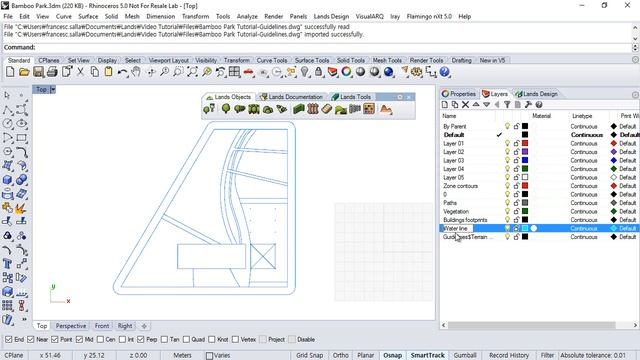Click the light bulb icon in Standard toolbar

[x=304, y=72]
